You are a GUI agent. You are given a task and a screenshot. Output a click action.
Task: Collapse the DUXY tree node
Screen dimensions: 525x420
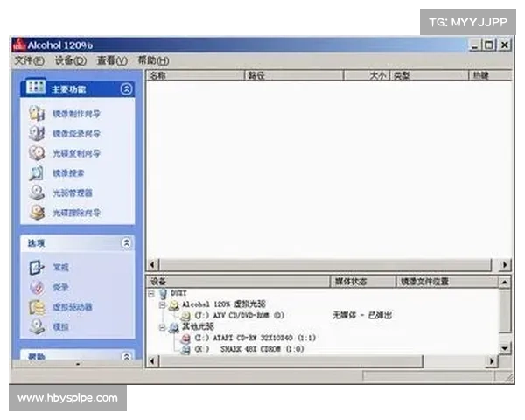(151, 294)
